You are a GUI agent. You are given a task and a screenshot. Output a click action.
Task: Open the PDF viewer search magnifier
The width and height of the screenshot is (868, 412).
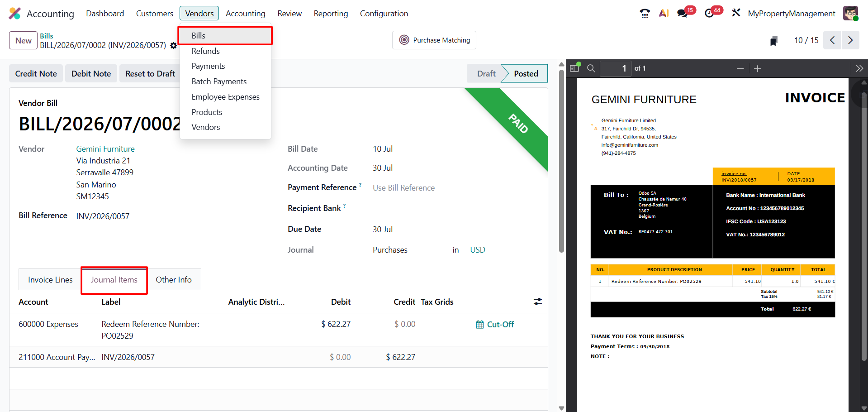click(x=591, y=68)
